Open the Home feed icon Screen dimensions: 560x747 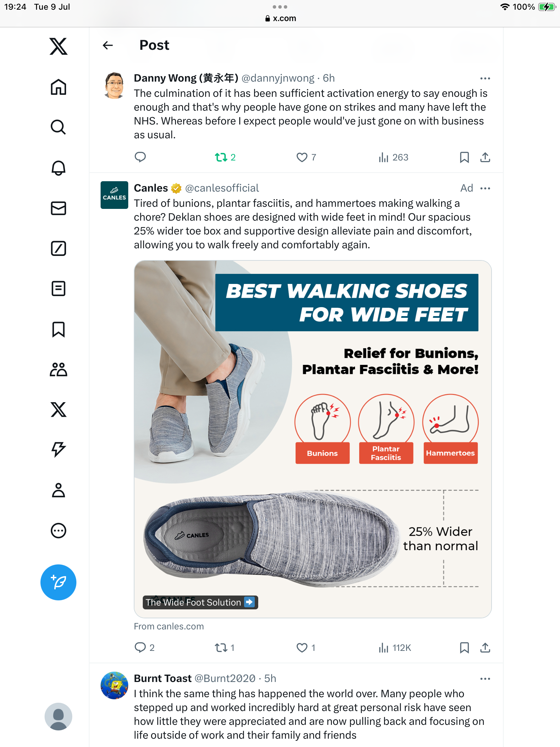coord(58,87)
